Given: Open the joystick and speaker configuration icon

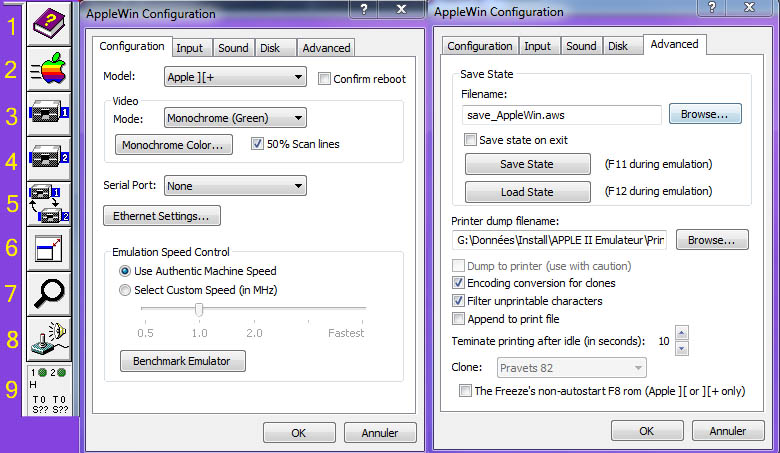Looking at the screenshot, I should 47,338.
